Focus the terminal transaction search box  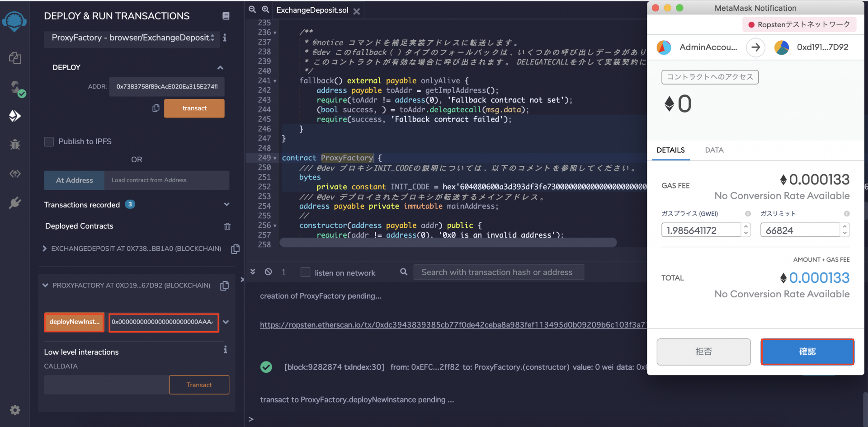click(499, 272)
